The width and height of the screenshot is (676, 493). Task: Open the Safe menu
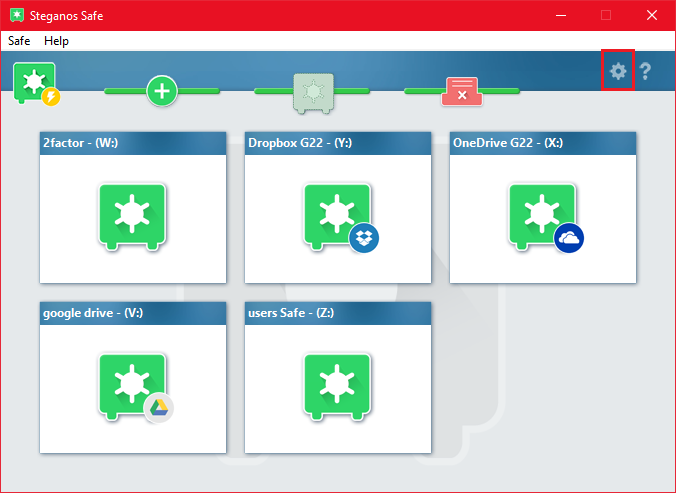19,41
